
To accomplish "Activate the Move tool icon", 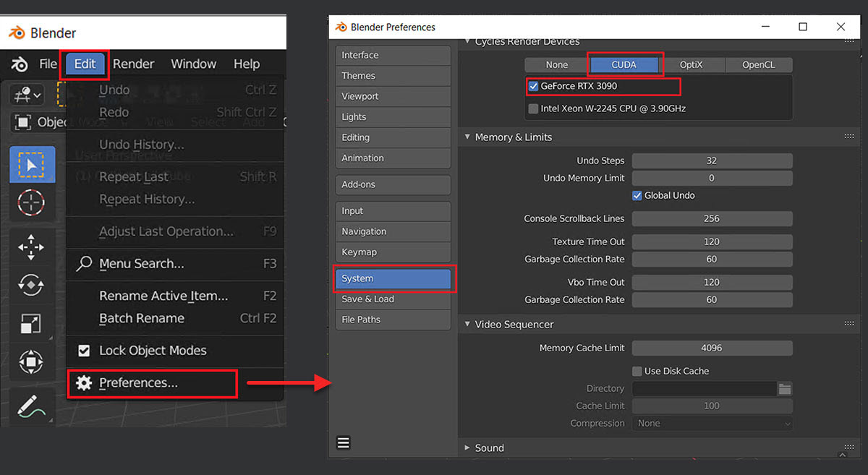I will pos(32,247).
